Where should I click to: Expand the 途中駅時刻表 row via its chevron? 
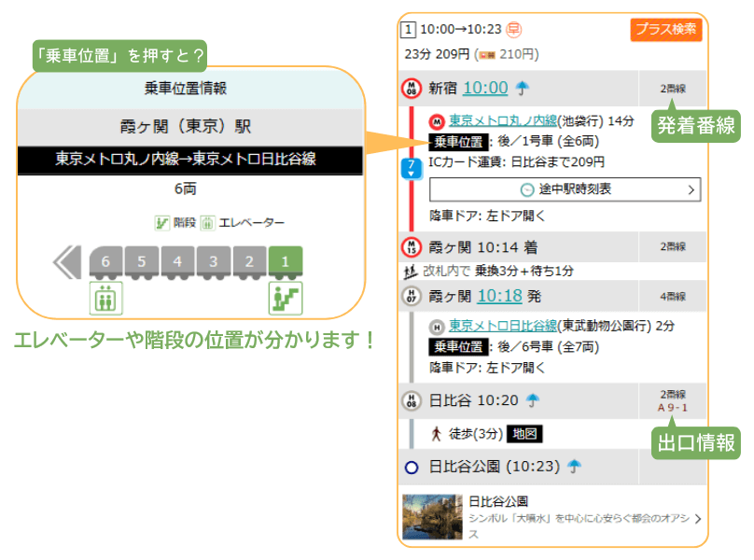click(691, 189)
